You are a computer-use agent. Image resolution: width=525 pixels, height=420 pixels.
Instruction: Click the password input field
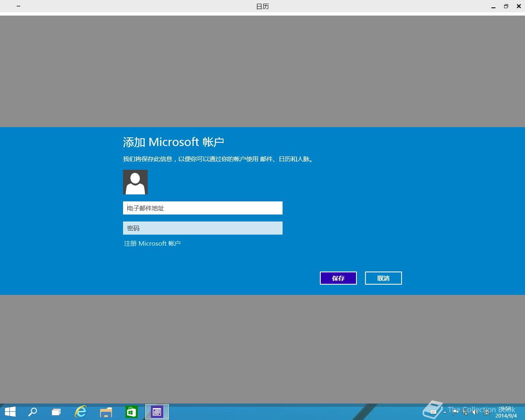click(x=203, y=228)
